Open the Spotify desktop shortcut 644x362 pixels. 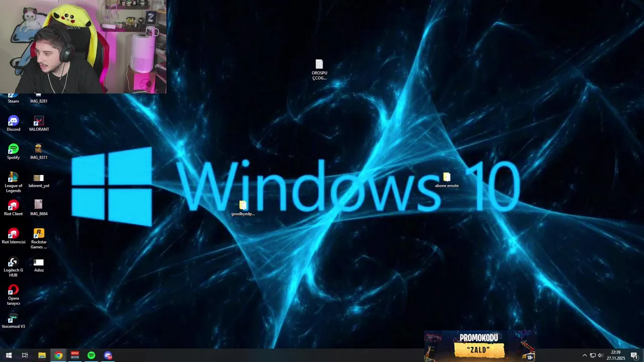click(x=13, y=152)
